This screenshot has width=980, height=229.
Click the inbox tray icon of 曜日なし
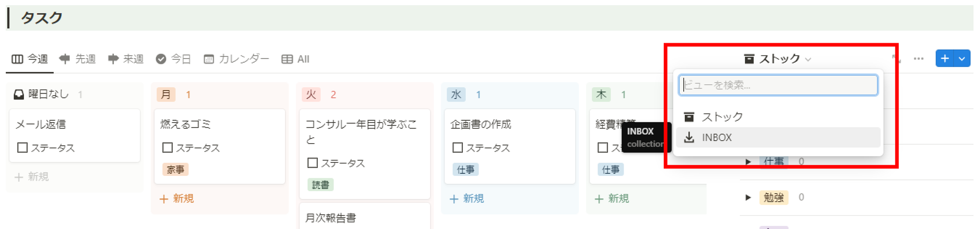pos(19,94)
